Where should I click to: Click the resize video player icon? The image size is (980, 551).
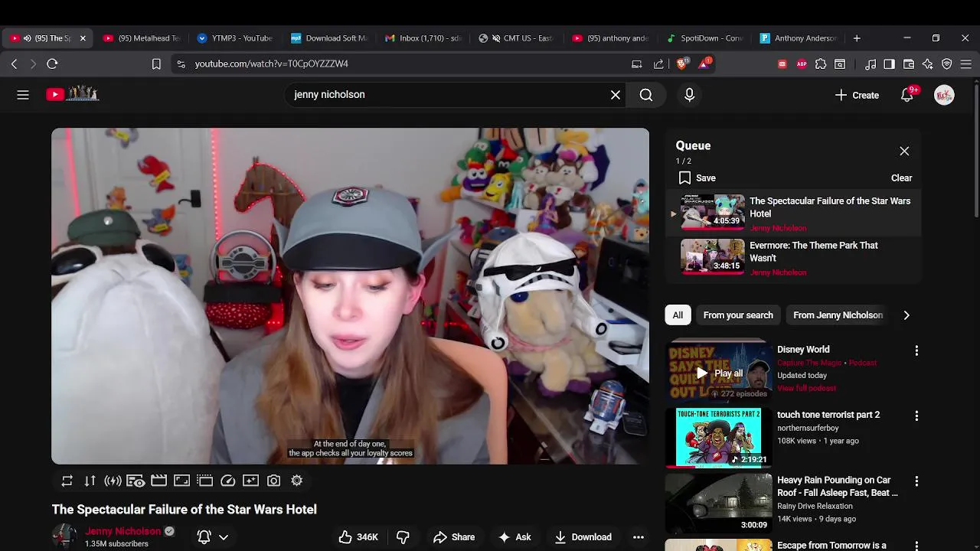pos(181,481)
